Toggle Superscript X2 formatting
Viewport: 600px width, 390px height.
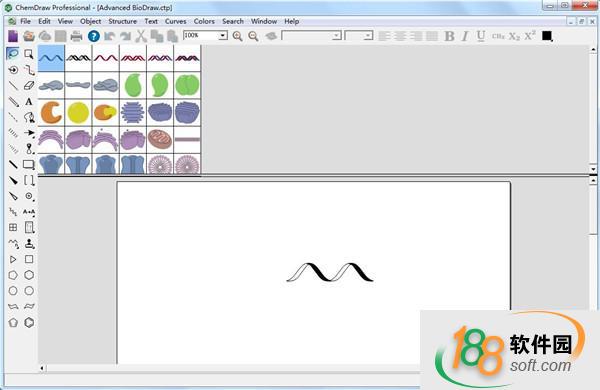coord(530,36)
